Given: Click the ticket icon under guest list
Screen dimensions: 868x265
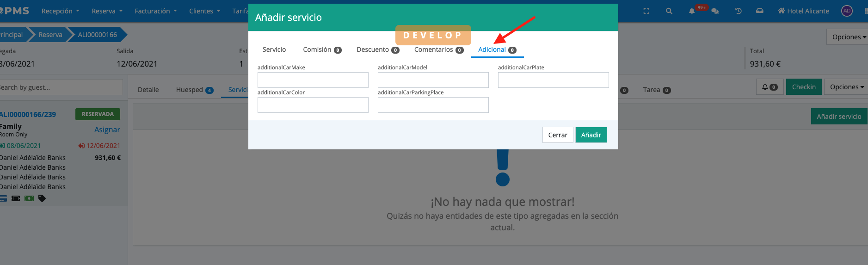Looking at the screenshot, I should [16, 198].
